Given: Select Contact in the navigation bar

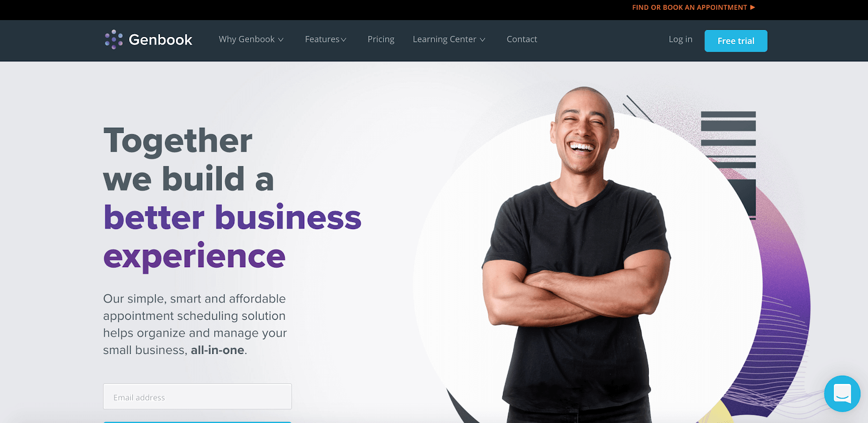Looking at the screenshot, I should tap(522, 39).
